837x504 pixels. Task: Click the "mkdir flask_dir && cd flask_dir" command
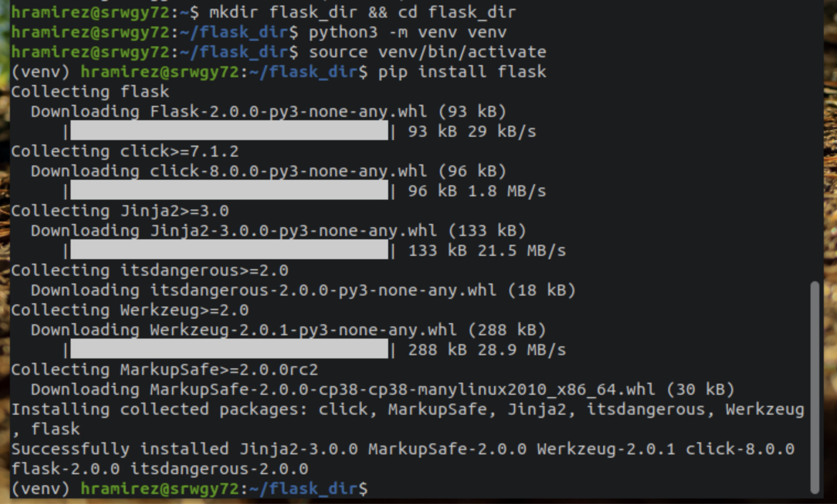coord(363,12)
